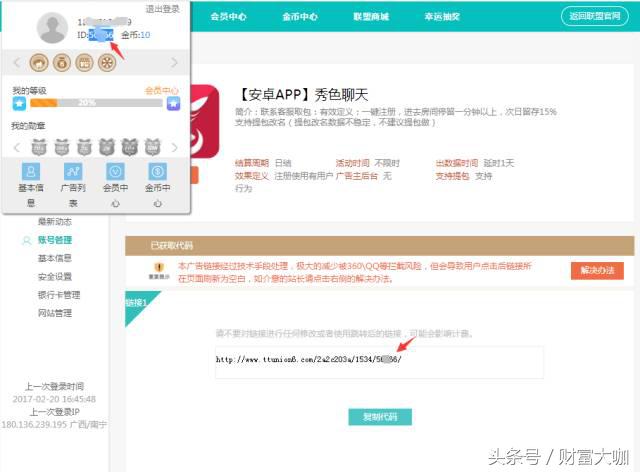Screen dimensions: 640x472
Task: Click the orange 会员中心 link beside 我的等级
Action: 162,91
